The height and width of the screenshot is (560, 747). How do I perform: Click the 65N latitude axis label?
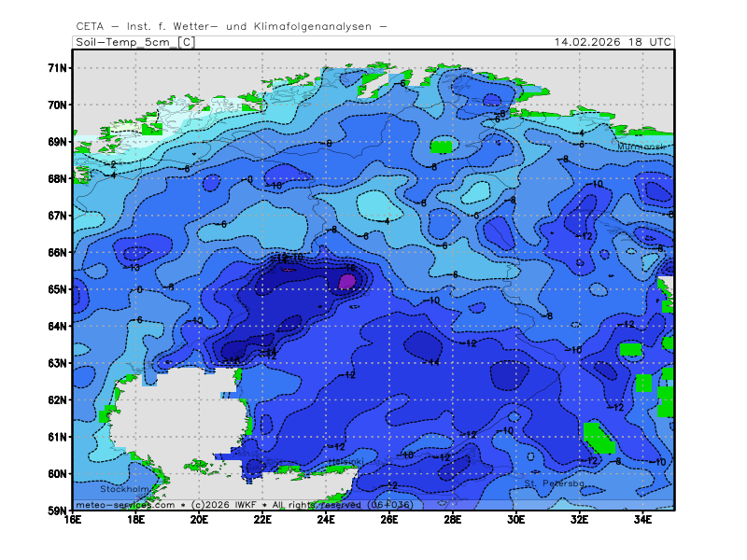point(58,289)
